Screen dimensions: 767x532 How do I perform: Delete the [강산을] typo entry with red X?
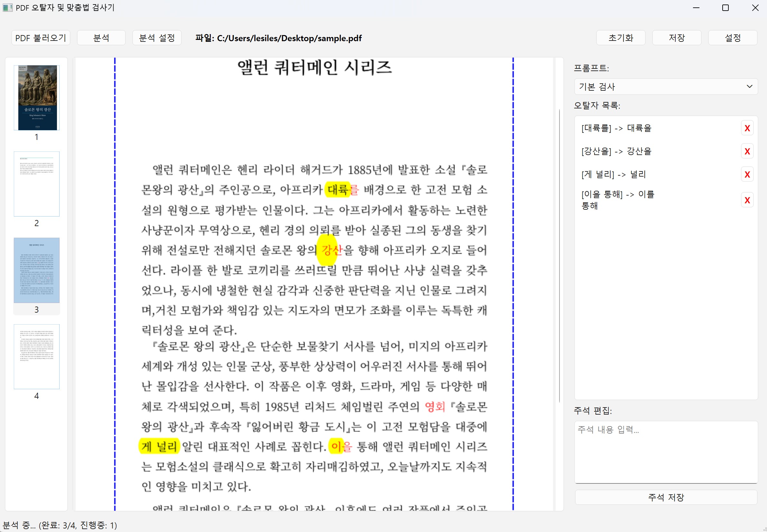pos(747,151)
